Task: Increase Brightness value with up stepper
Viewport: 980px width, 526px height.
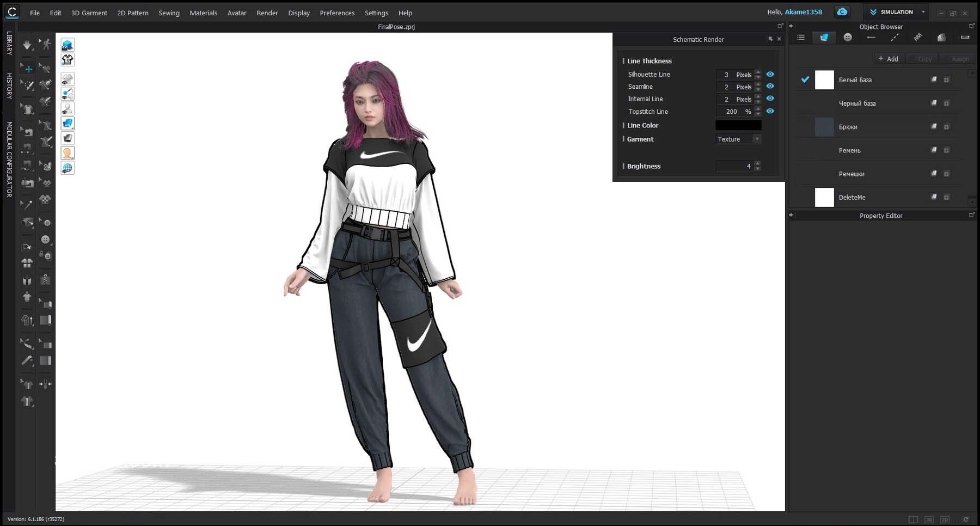Action: pos(758,163)
